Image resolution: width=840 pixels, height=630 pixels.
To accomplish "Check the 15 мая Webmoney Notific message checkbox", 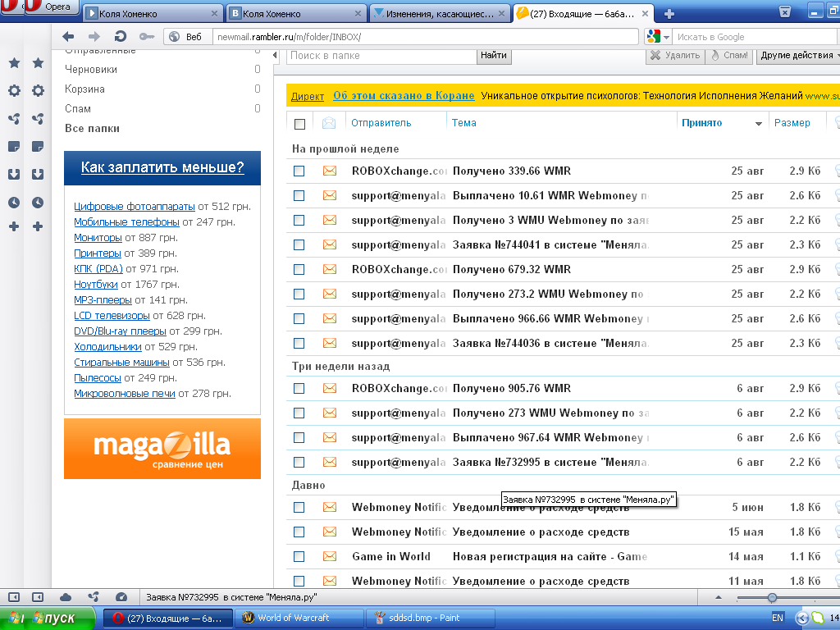I will pyautogui.click(x=299, y=532).
